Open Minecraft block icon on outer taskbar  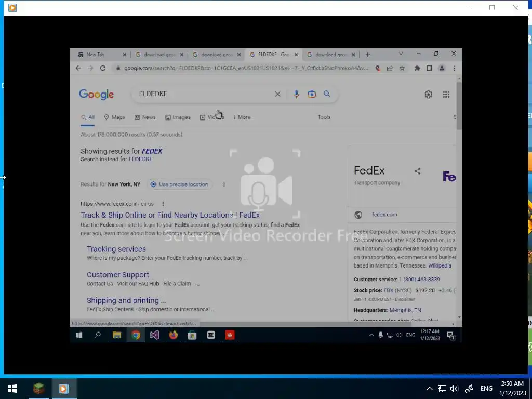pyautogui.click(x=38, y=389)
